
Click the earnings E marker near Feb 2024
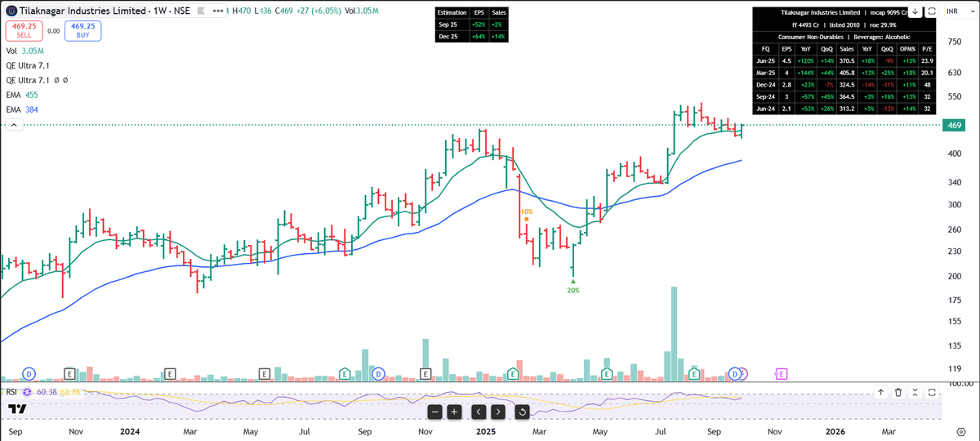(x=170, y=373)
